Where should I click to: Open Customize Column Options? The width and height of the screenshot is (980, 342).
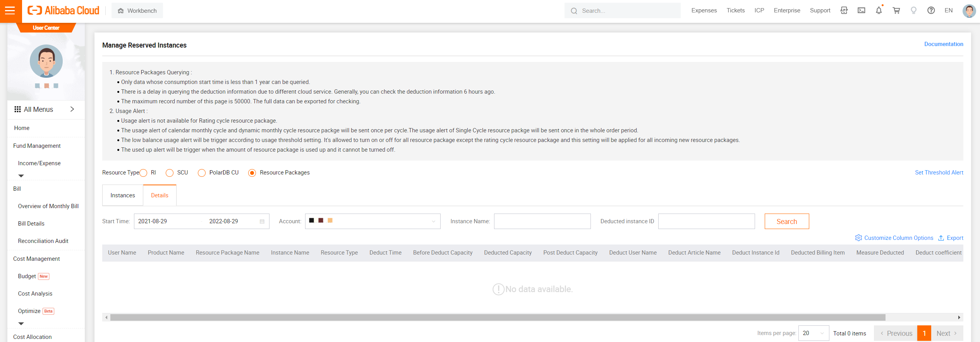pyautogui.click(x=898, y=238)
